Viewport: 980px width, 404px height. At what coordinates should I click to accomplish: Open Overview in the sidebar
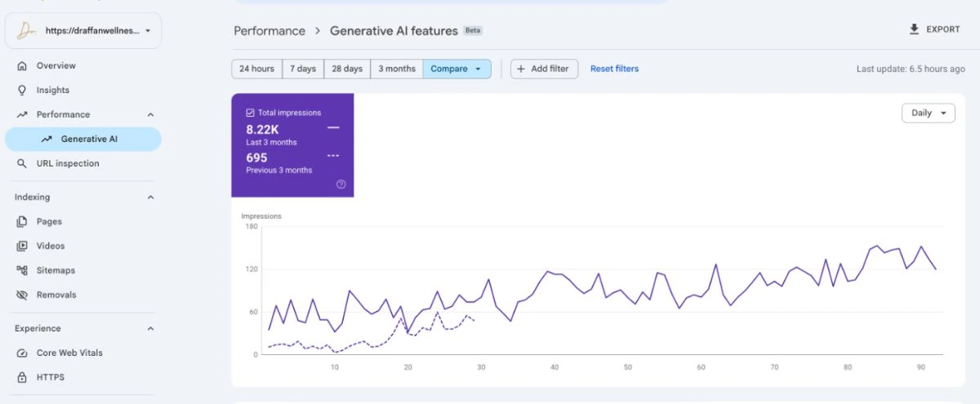(83, 66)
